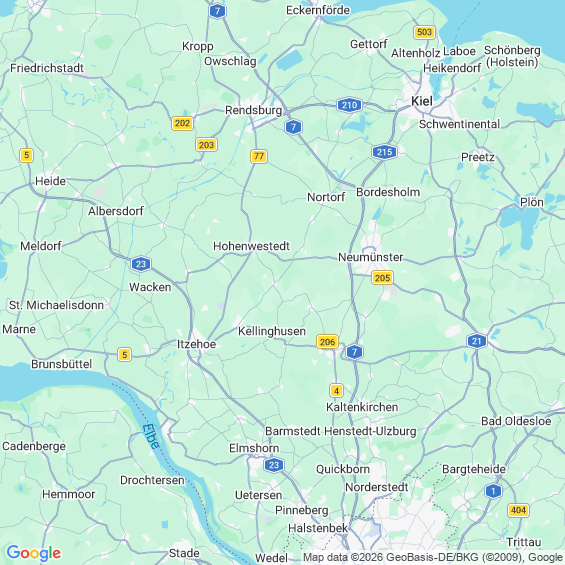565x565 pixels.
Task: Click the A1 highway shield near Bargteheide
Action: (493, 491)
